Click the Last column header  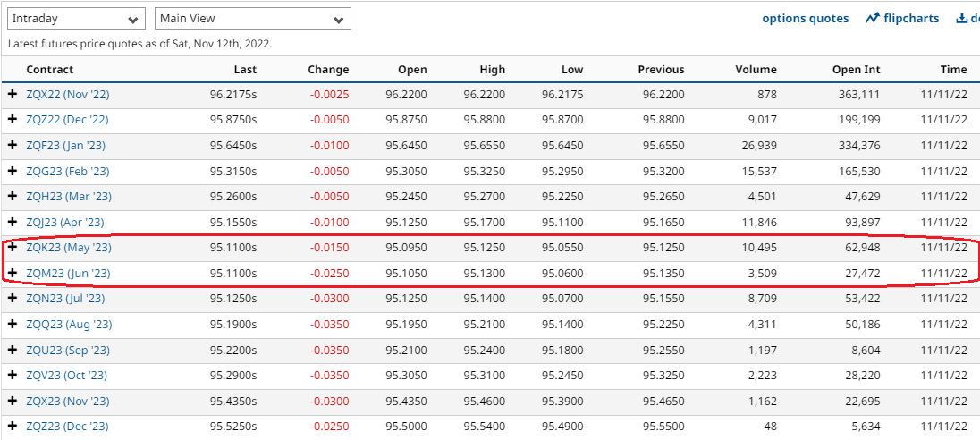point(245,70)
